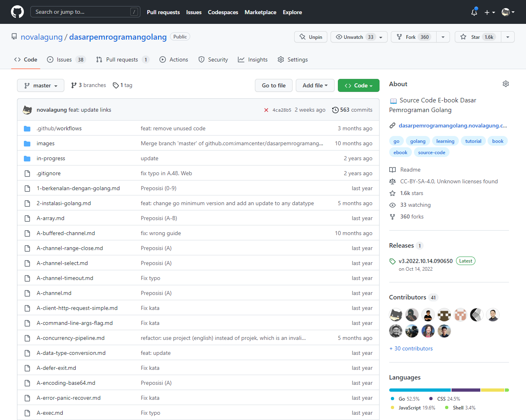The image size is (526, 420).
Task: Star the repository
Action: [478, 37]
